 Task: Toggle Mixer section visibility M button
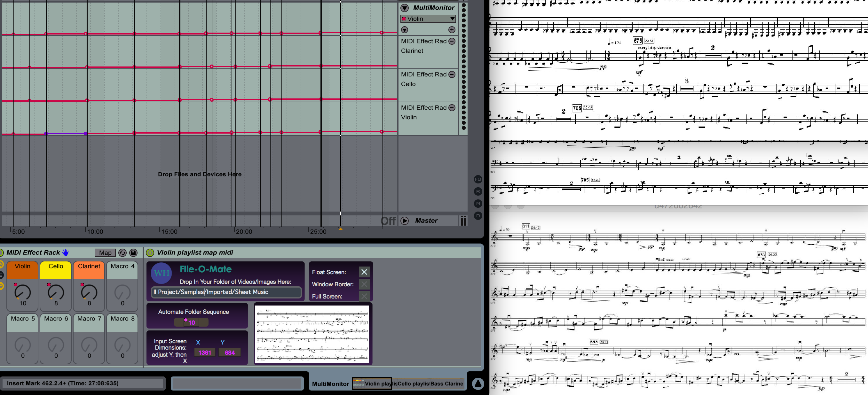point(478,203)
